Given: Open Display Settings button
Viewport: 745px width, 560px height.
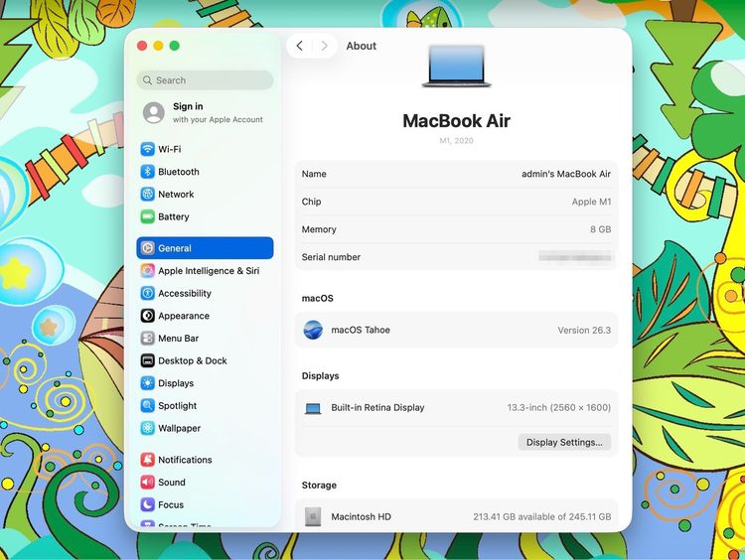Looking at the screenshot, I should [x=564, y=442].
